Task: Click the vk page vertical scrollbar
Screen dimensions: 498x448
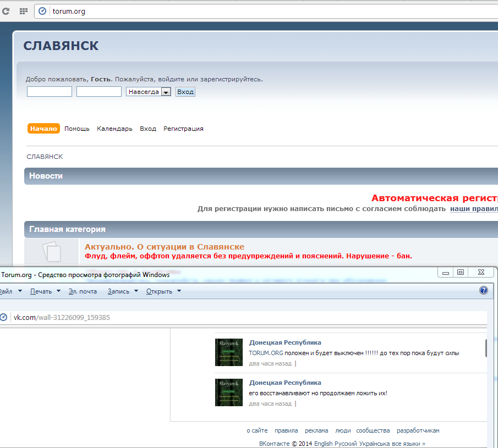Action: click(x=486, y=347)
